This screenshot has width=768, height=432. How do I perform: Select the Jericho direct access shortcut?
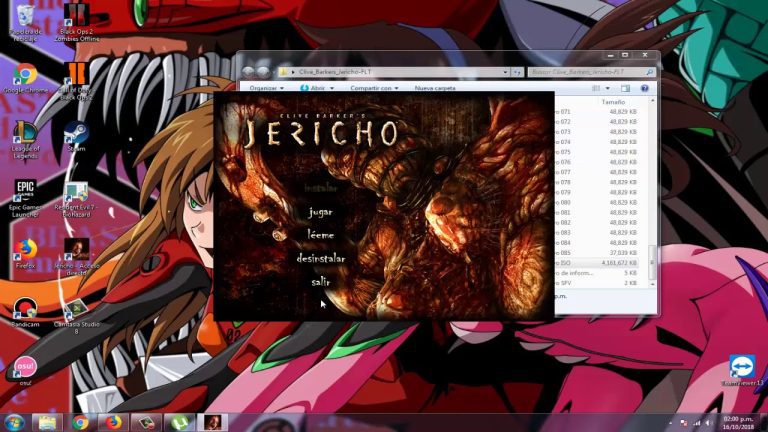click(76, 257)
